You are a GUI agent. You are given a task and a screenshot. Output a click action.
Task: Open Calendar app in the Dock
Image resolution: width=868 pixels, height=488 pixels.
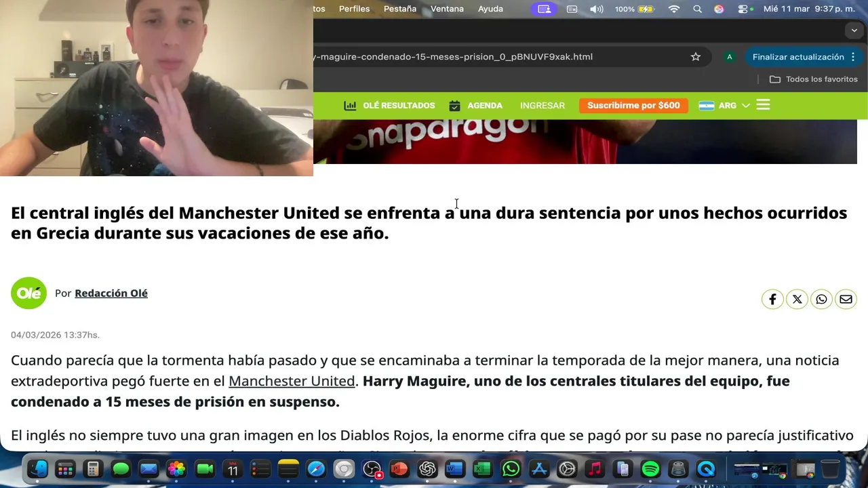coord(233,469)
